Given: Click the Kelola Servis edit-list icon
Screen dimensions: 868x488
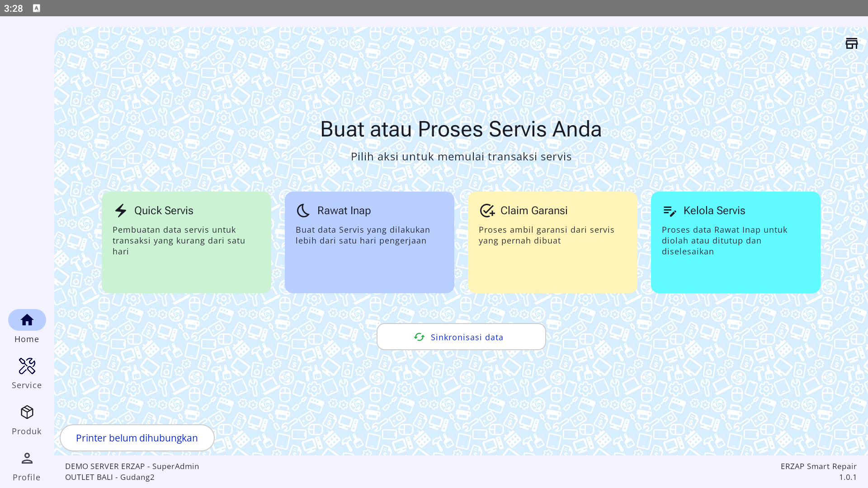Looking at the screenshot, I should [670, 211].
